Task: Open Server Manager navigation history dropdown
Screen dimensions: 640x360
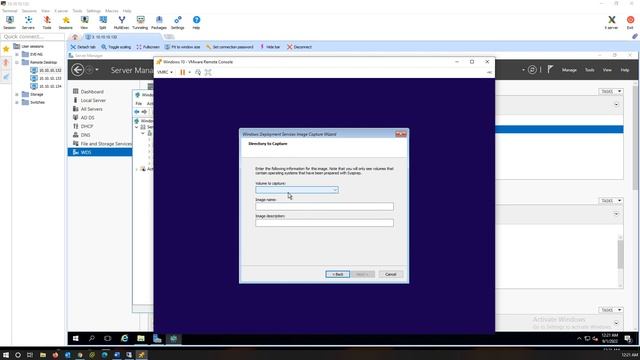Action: 97,70
